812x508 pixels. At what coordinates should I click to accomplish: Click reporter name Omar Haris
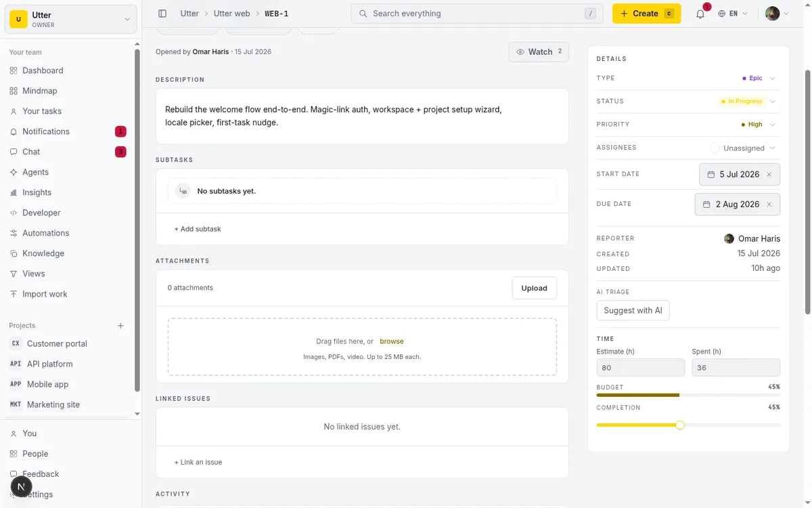759,238
